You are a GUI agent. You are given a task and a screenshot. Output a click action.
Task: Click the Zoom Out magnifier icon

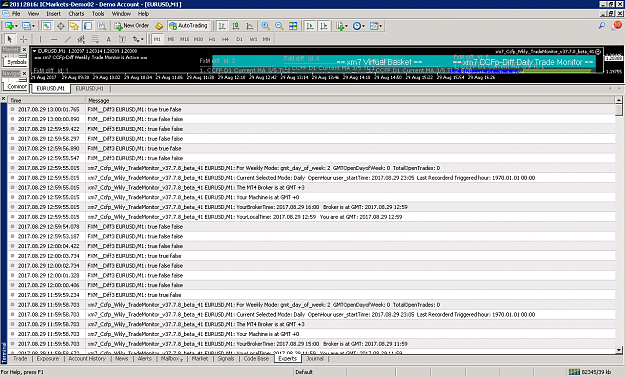click(x=279, y=26)
